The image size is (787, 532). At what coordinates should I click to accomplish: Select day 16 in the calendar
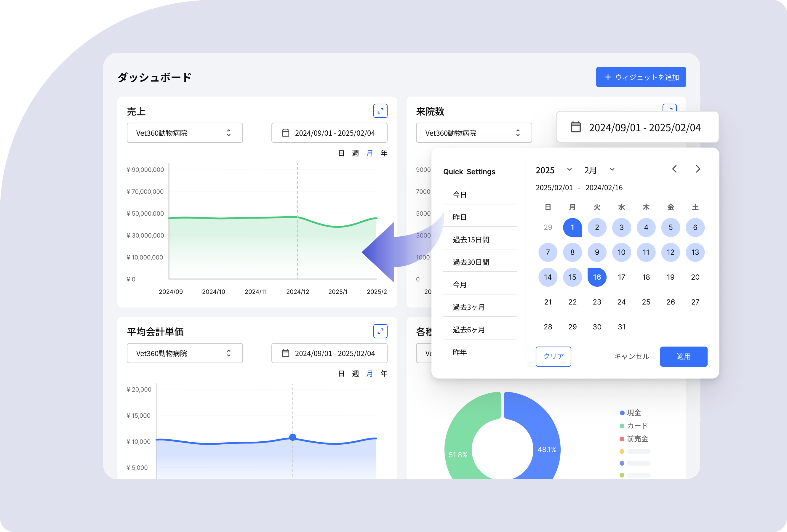point(597,277)
